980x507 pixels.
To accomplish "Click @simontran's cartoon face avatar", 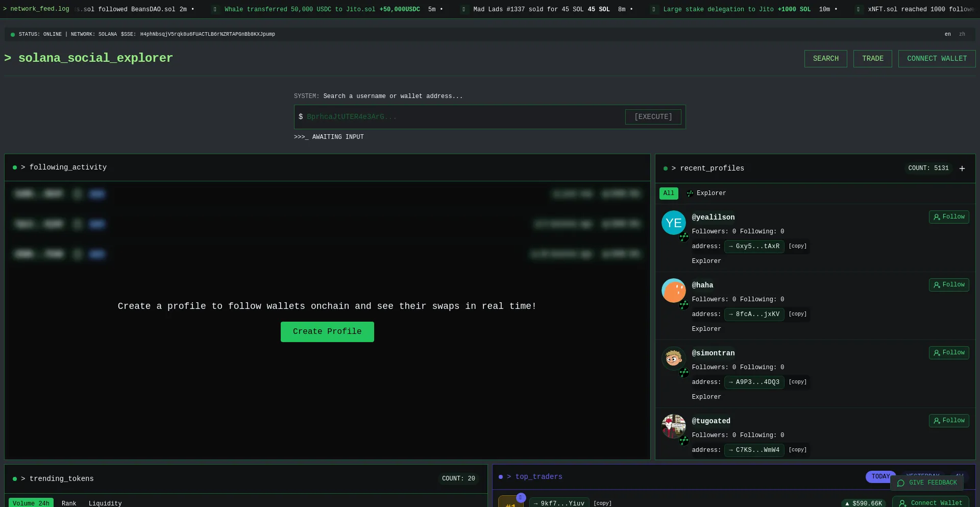I will (x=673, y=358).
